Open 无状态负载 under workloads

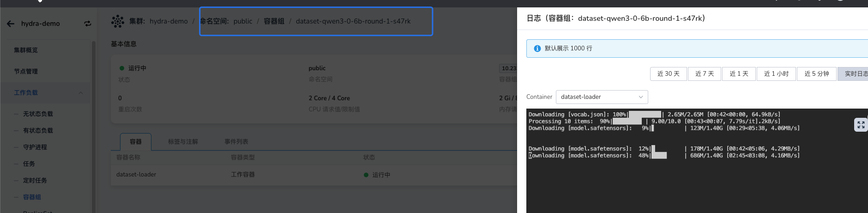38,114
